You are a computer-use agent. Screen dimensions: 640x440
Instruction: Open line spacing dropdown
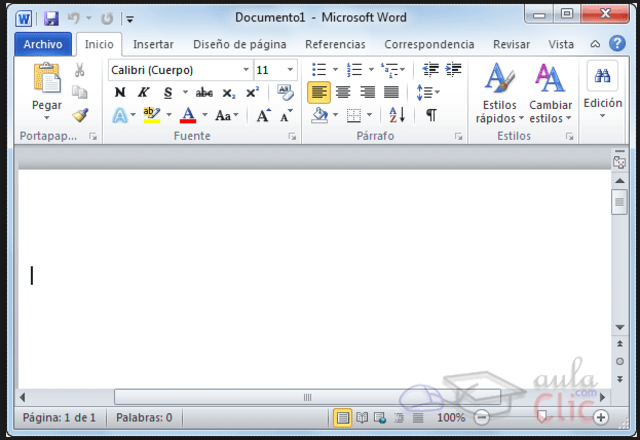(428, 92)
